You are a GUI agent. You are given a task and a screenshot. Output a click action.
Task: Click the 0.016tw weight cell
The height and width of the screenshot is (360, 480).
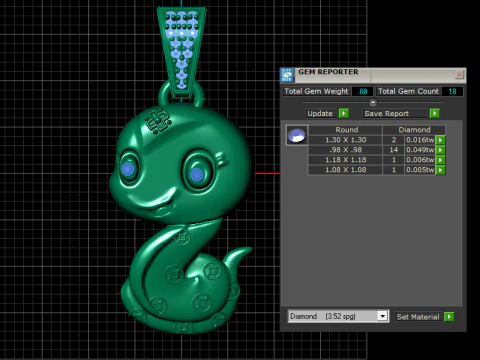point(420,140)
